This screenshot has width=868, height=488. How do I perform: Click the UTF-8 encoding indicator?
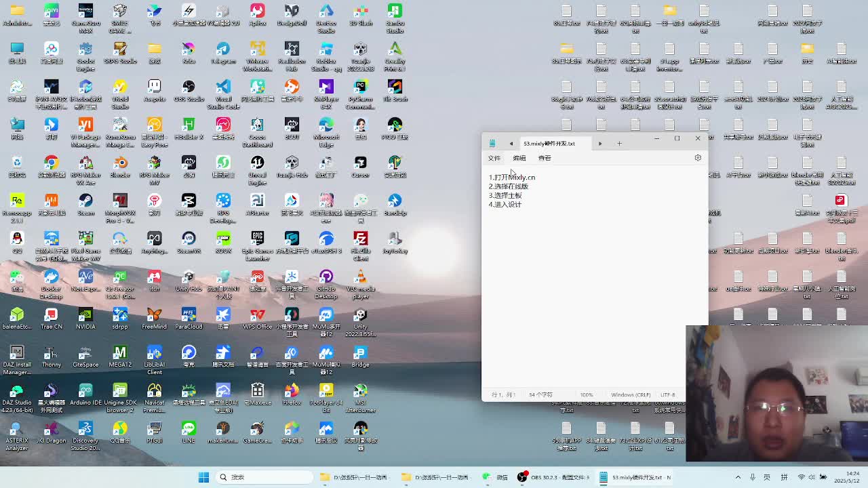point(667,394)
